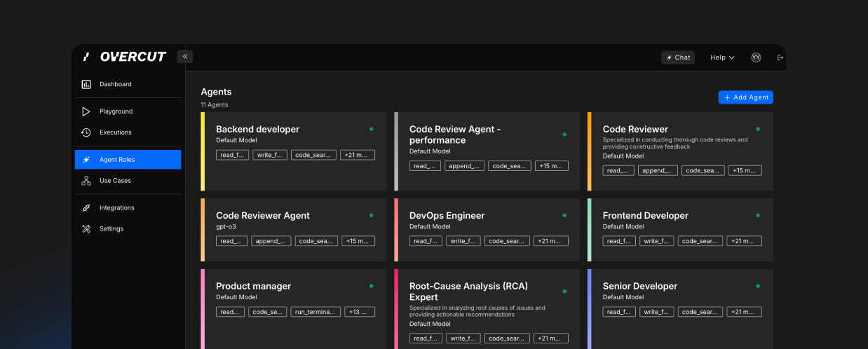The height and width of the screenshot is (349, 868).
Task: Open Root-Cause Analysis (RCA) Expert card
Action: 487,309
